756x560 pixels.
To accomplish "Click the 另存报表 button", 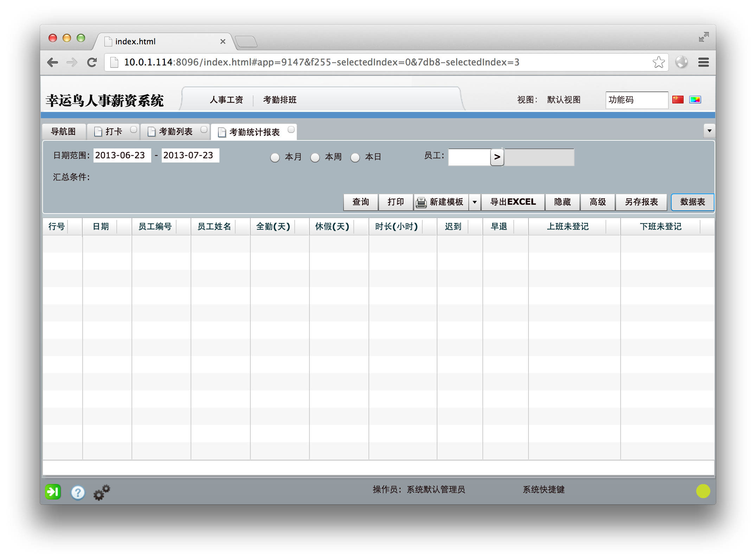I will 641,202.
